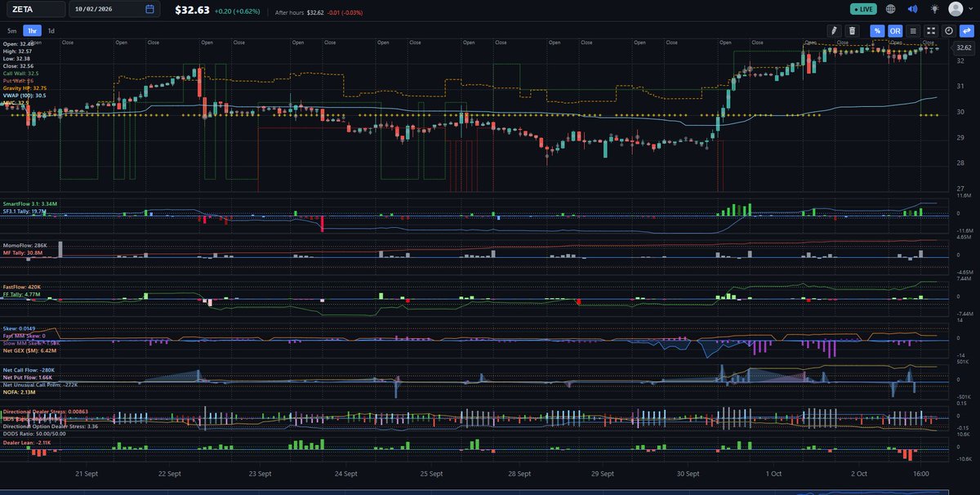Switch to the 1d timeframe

[x=51, y=31]
